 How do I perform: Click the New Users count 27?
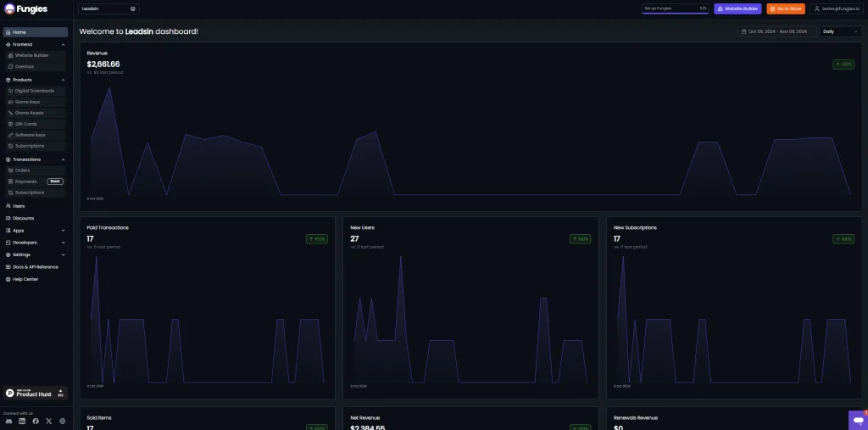tap(355, 239)
